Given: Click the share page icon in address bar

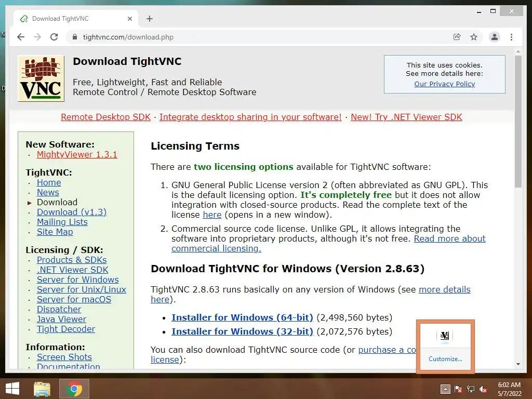Looking at the screenshot, I should (457, 37).
